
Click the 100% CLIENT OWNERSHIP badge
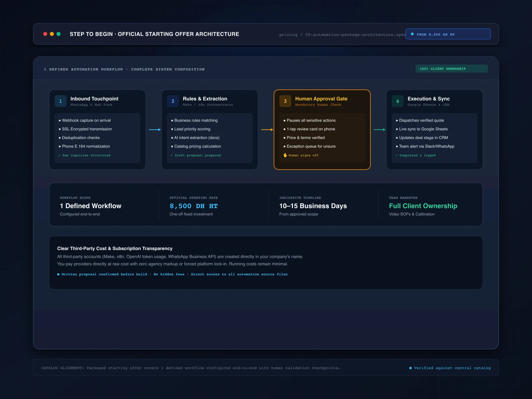pos(452,68)
